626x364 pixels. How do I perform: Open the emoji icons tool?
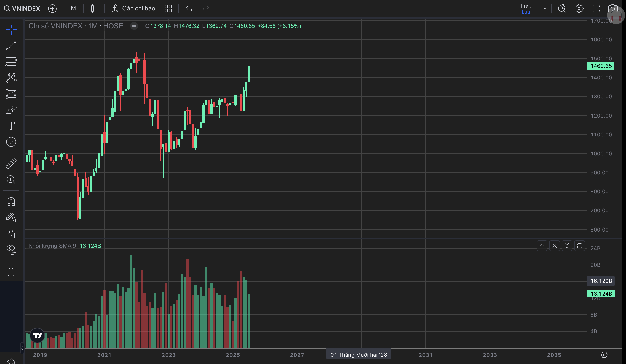point(11,142)
